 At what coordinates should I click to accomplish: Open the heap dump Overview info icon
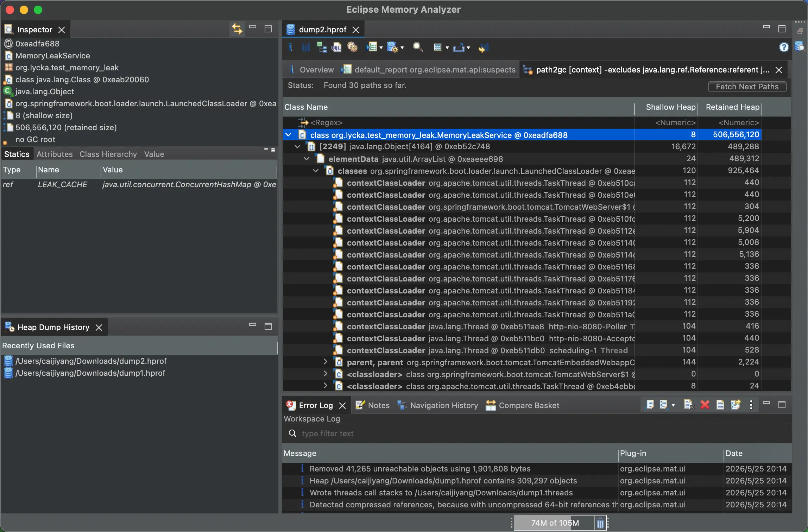click(291, 47)
